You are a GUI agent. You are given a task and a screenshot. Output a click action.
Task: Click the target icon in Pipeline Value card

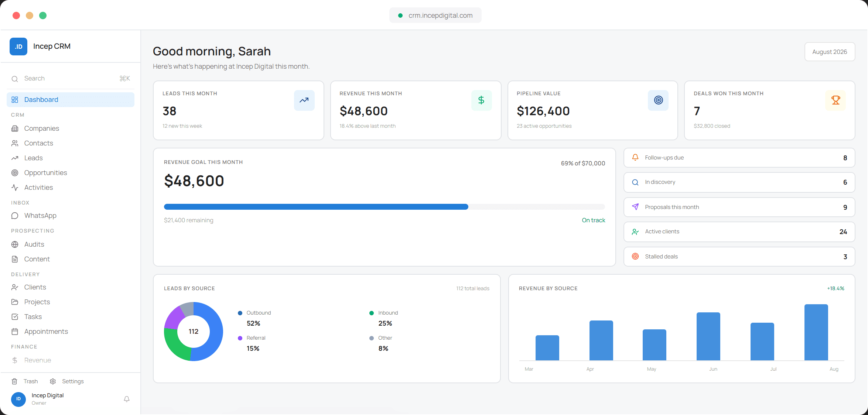pyautogui.click(x=658, y=100)
